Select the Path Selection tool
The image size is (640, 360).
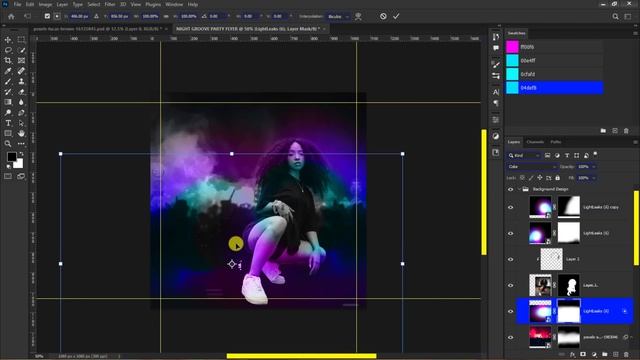[x=21, y=123]
